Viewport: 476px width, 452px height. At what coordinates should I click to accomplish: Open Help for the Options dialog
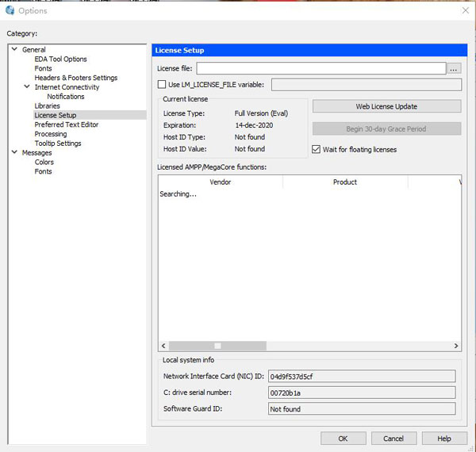click(x=444, y=439)
